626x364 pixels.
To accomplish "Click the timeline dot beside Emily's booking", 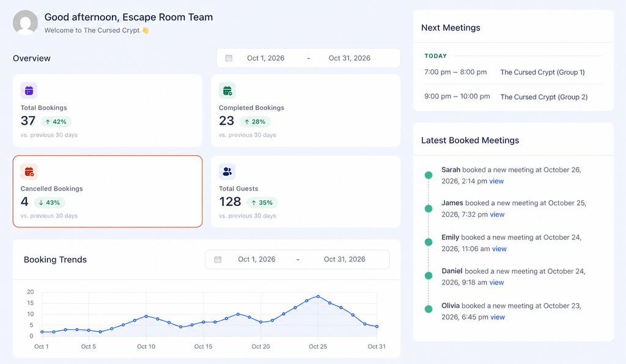I will click(x=429, y=242).
